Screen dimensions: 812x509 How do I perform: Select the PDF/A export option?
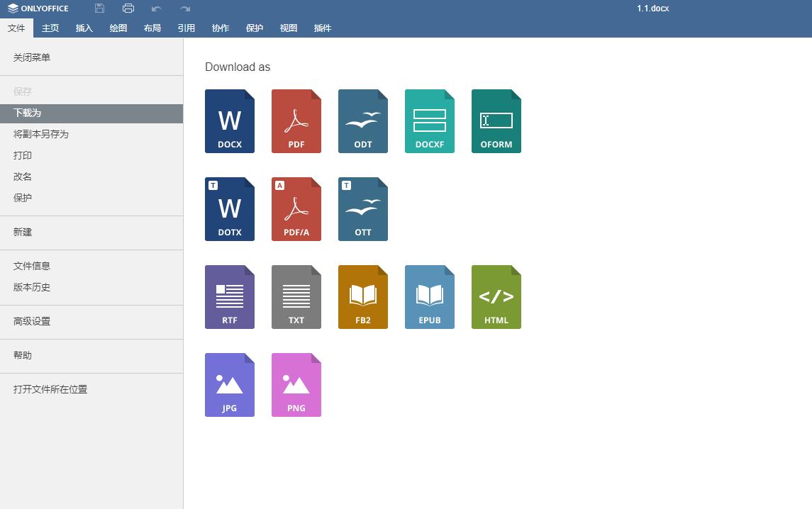(296, 208)
